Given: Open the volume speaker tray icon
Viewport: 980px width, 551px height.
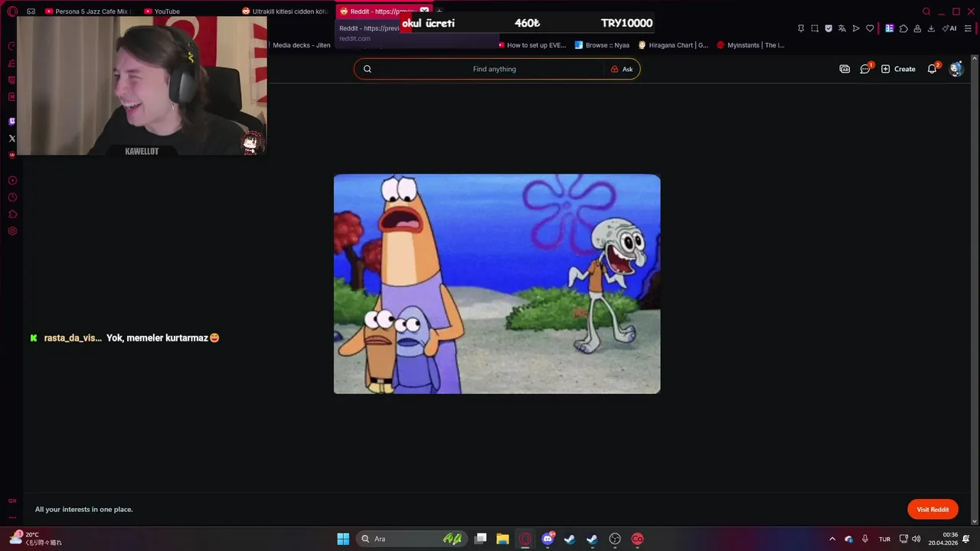Looking at the screenshot, I should pyautogui.click(x=916, y=539).
